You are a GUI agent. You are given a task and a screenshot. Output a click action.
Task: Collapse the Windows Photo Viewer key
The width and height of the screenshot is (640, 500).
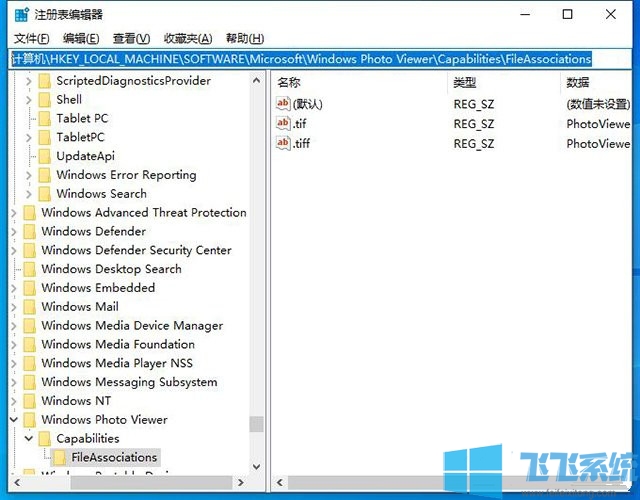tap(14, 420)
